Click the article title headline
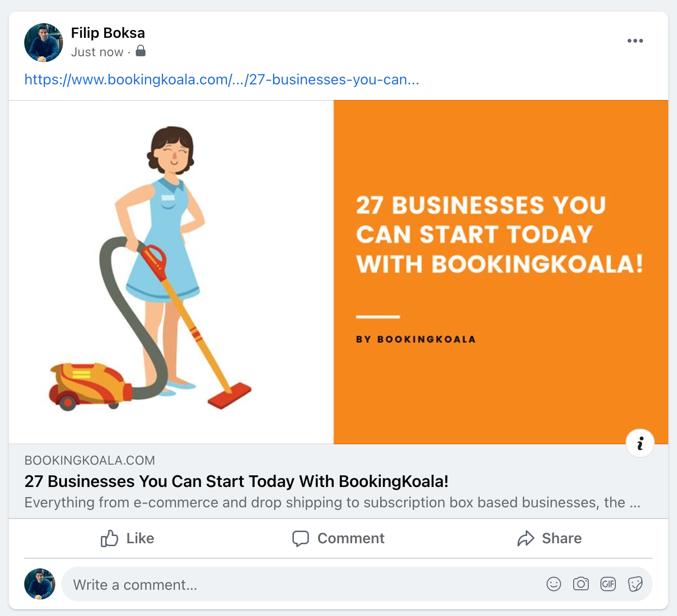This screenshot has width=677, height=616. click(236, 481)
